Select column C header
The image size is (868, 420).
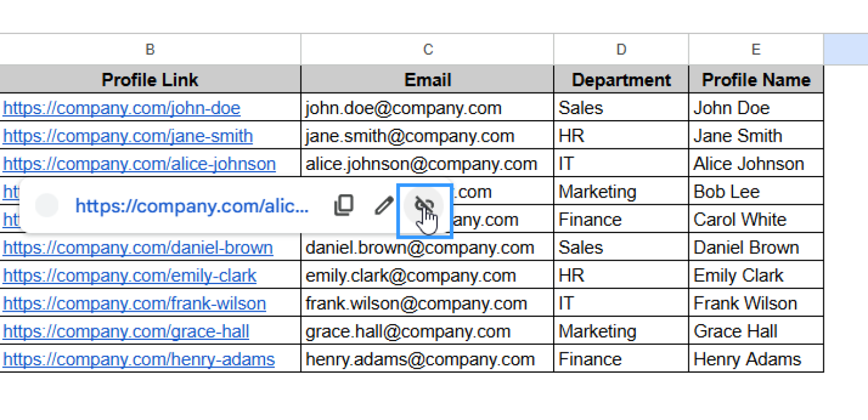click(x=428, y=50)
